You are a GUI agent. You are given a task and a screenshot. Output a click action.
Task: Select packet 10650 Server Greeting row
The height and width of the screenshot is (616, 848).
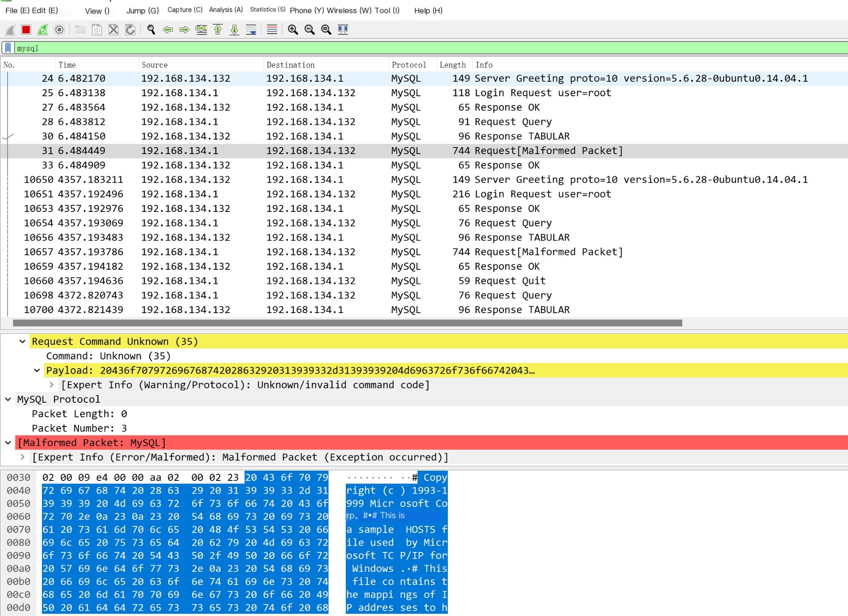424,180
